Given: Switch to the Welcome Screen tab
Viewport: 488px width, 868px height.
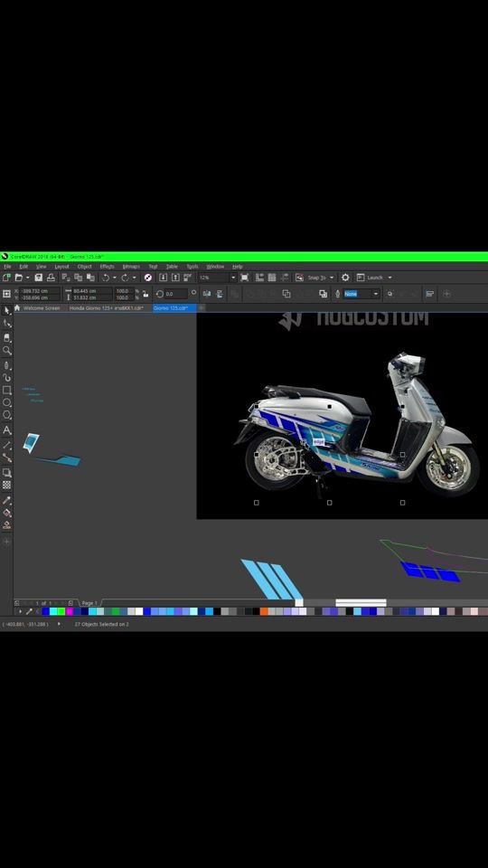Looking at the screenshot, I should (x=42, y=307).
